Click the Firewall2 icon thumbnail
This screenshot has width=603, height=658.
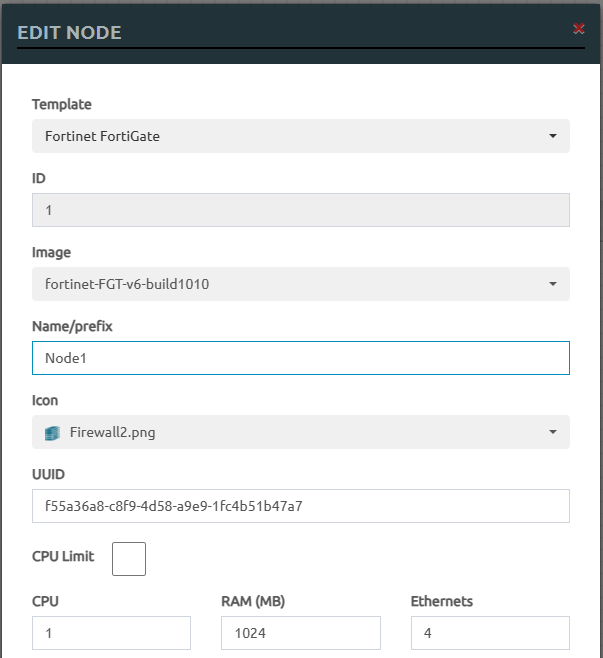[52, 433]
